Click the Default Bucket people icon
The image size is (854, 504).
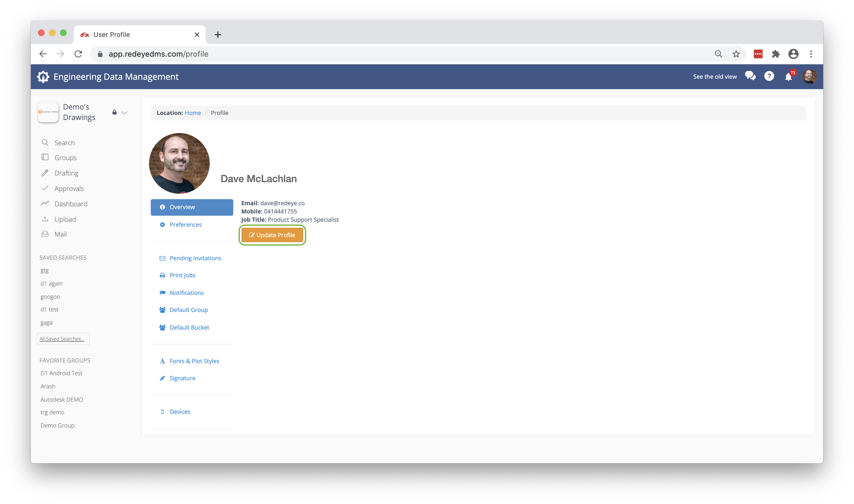(x=162, y=328)
